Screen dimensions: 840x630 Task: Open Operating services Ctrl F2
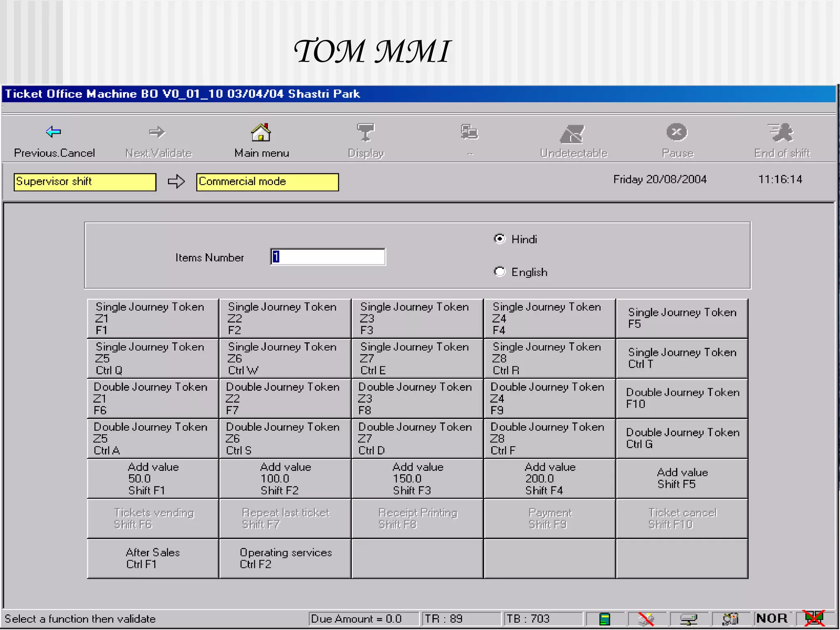285,558
